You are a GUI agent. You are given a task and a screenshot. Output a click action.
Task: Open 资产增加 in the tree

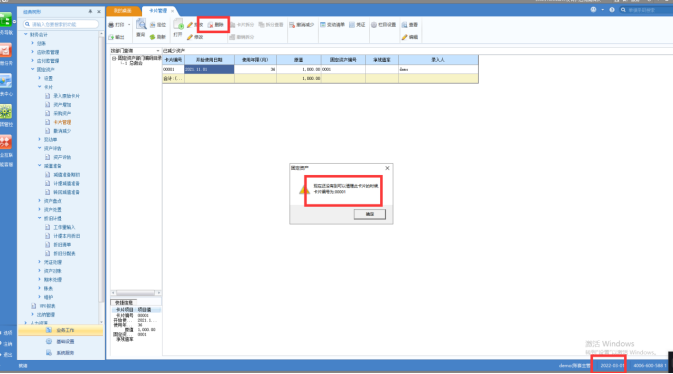pyautogui.click(x=62, y=104)
